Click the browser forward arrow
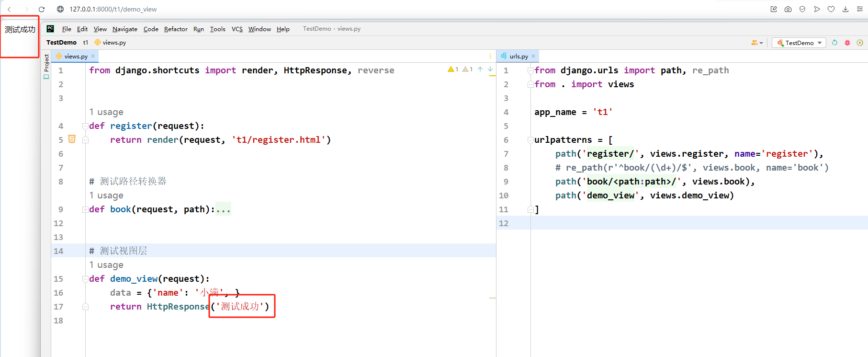 pyautogui.click(x=26, y=9)
